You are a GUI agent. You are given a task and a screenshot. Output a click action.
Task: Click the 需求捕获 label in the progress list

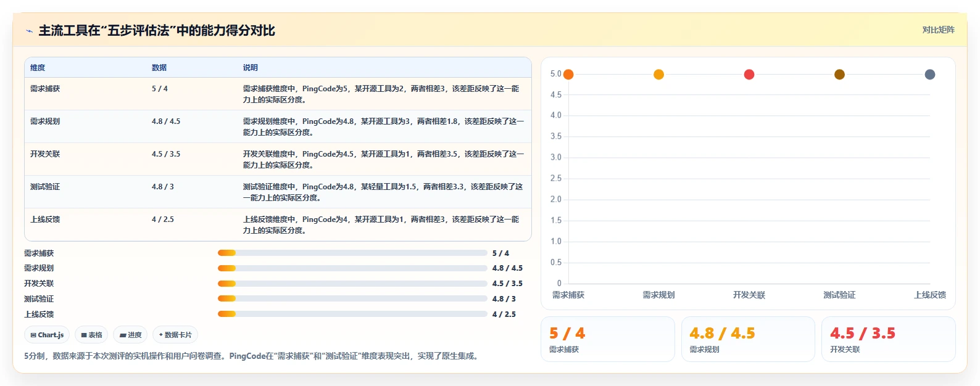point(39,253)
